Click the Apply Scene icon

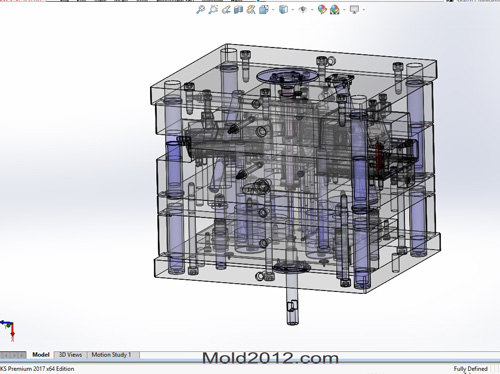(x=334, y=10)
